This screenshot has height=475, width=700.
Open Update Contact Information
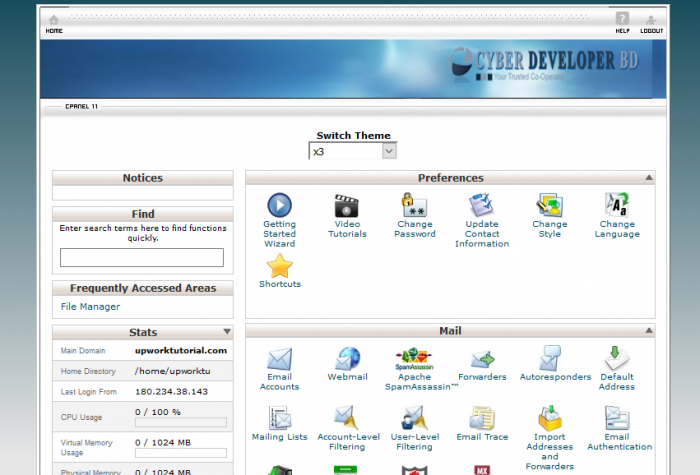coord(482,205)
